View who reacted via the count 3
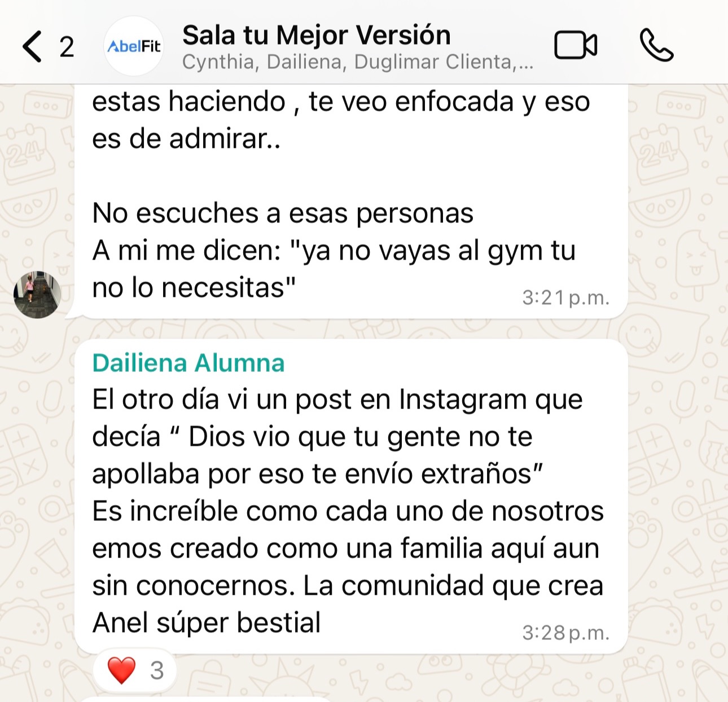The height and width of the screenshot is (702, 728). tap(157, 670)
